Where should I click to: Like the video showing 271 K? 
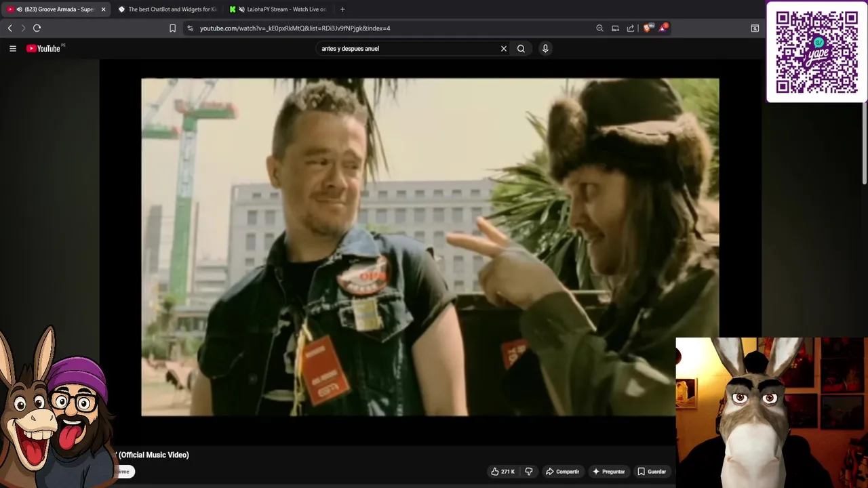(x=503, y=472)
